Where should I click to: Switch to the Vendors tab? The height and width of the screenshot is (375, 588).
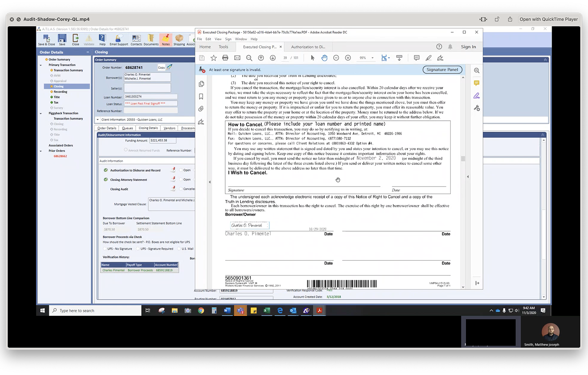[x=169, y=128]
